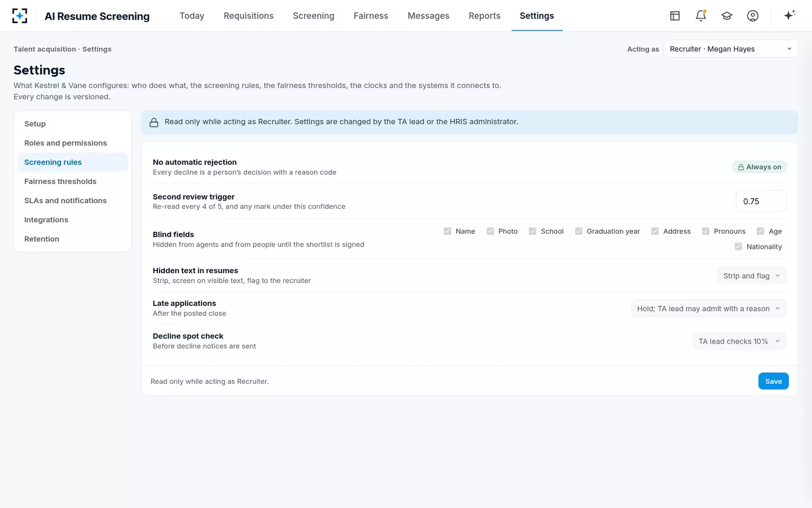This screenshot has width=812, height=508.
Task: Switch to the Requisitions tab
Action: click(x=249, y=16)
